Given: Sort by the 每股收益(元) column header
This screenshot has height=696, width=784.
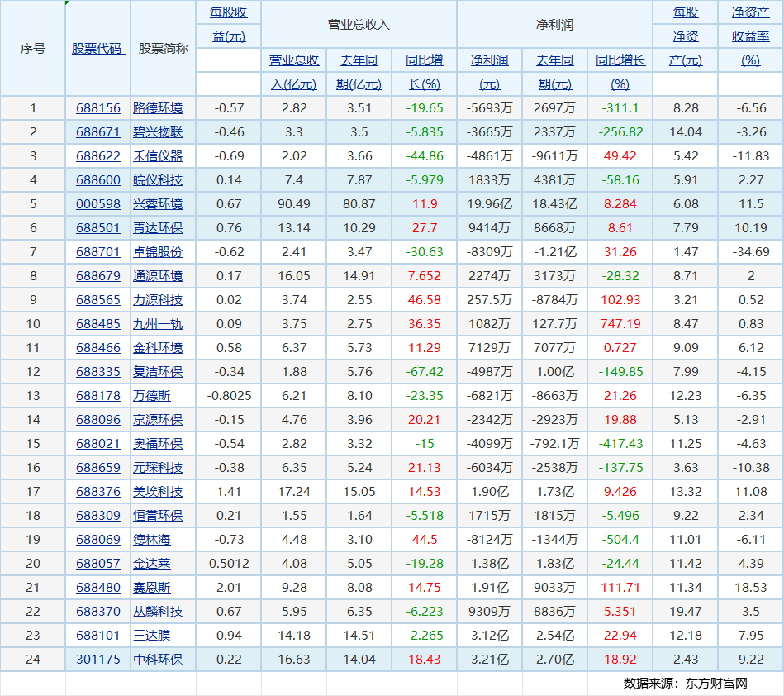Looking at the screenshot, I should 228,25.
